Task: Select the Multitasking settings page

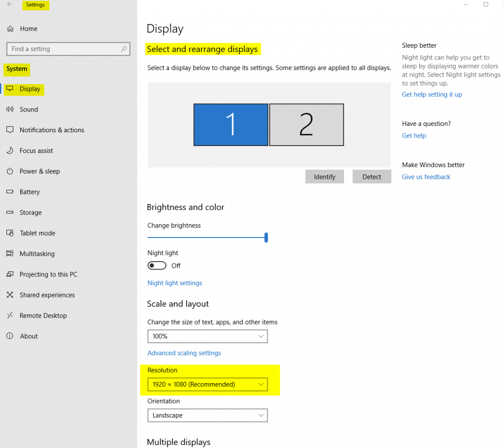Action: tap(37, 254)
